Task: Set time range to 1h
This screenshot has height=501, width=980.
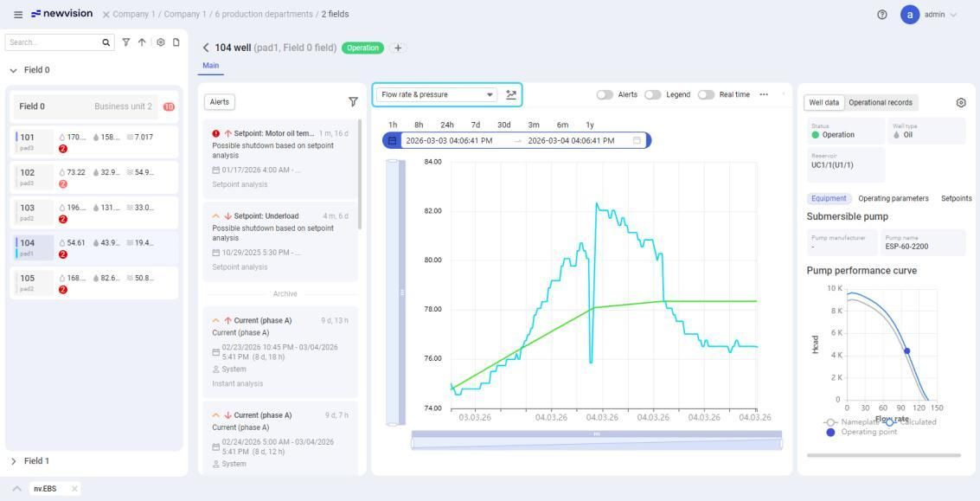Action: [393, 125]
